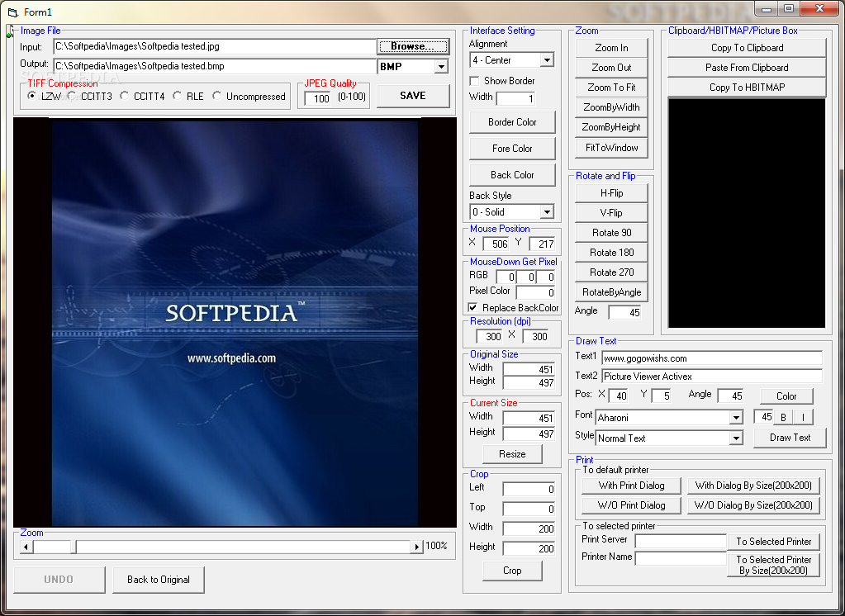Click the Crop button
The width and height of the screenshot is (845, 616).
click(x=512, y=571)
